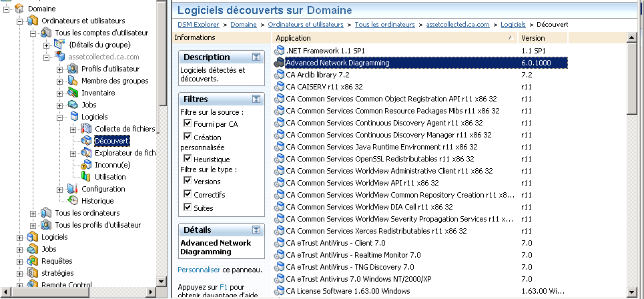Click the .NET Framework 1.1 SP1 icon
644x299 pixels.
coord(280,51)
